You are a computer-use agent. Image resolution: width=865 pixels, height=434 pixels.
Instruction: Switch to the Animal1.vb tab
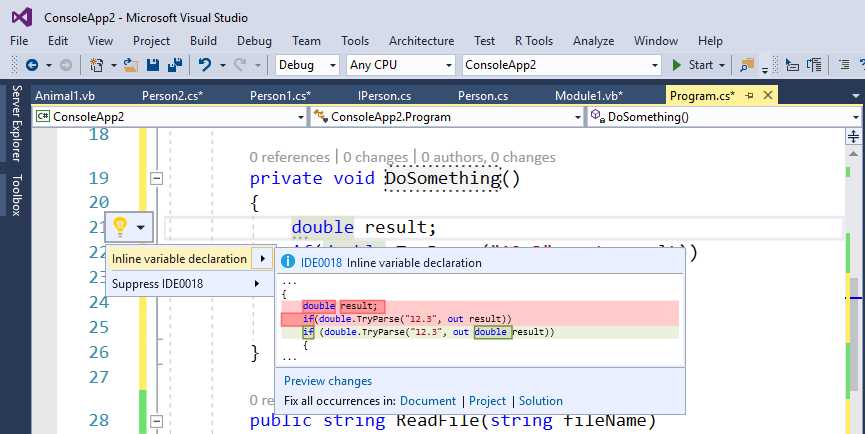(65, 96)
